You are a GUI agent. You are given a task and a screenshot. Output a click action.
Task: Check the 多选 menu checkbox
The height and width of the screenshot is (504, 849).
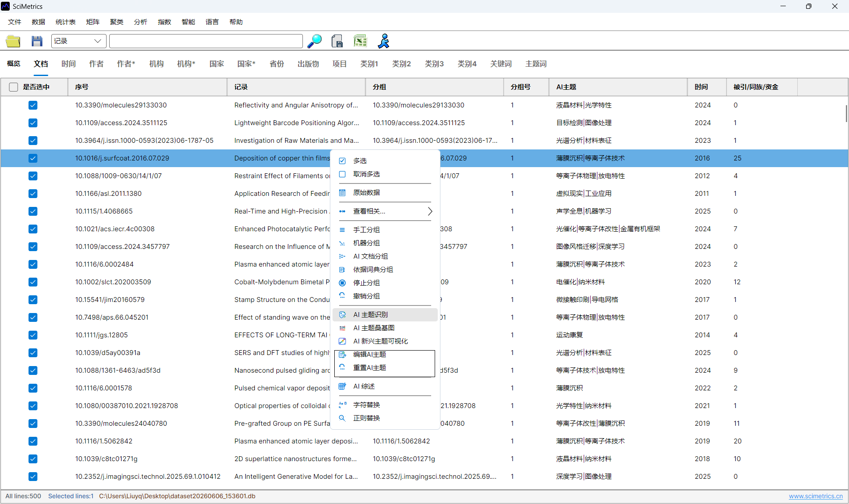pos(342,161)
